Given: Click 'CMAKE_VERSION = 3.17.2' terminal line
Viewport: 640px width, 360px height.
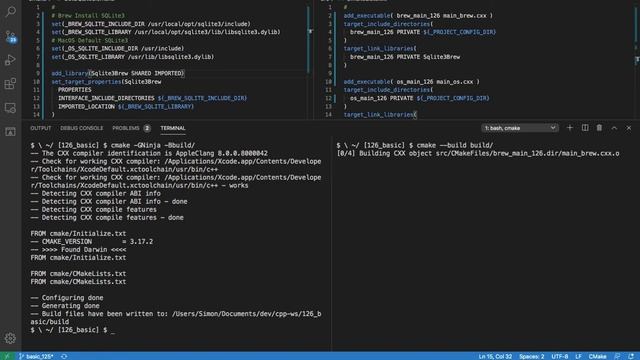Looking at the screenshot, I should coord(97,242).
